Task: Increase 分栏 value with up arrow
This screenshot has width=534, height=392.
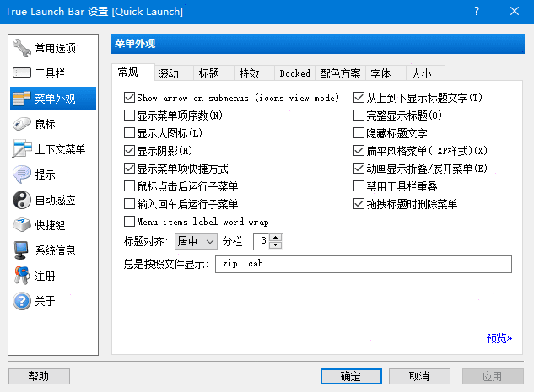Action: pos(276,237)
